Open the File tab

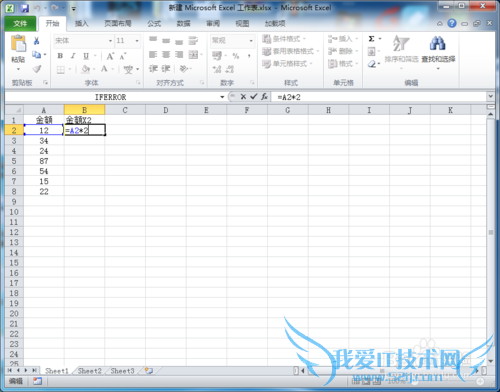20,23
